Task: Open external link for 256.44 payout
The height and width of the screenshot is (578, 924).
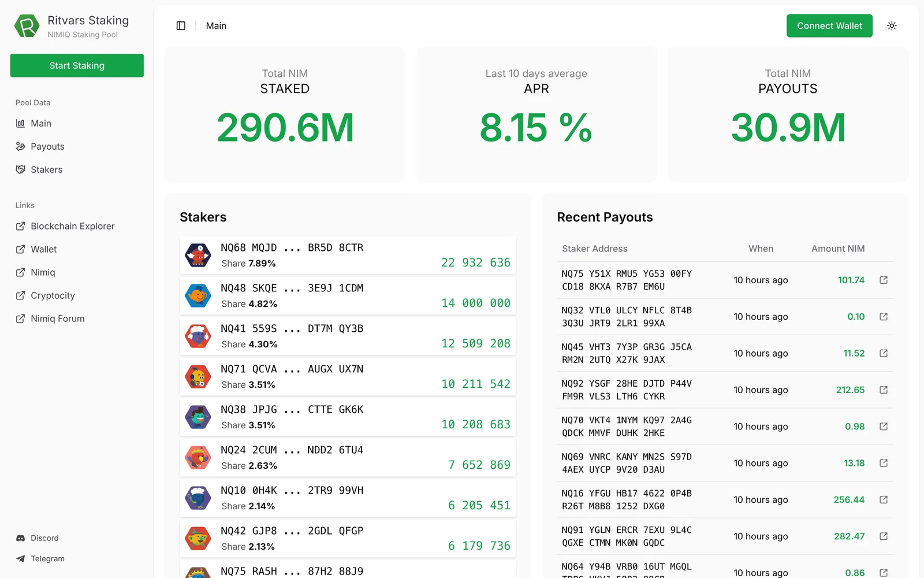Action: coord(883,499)
